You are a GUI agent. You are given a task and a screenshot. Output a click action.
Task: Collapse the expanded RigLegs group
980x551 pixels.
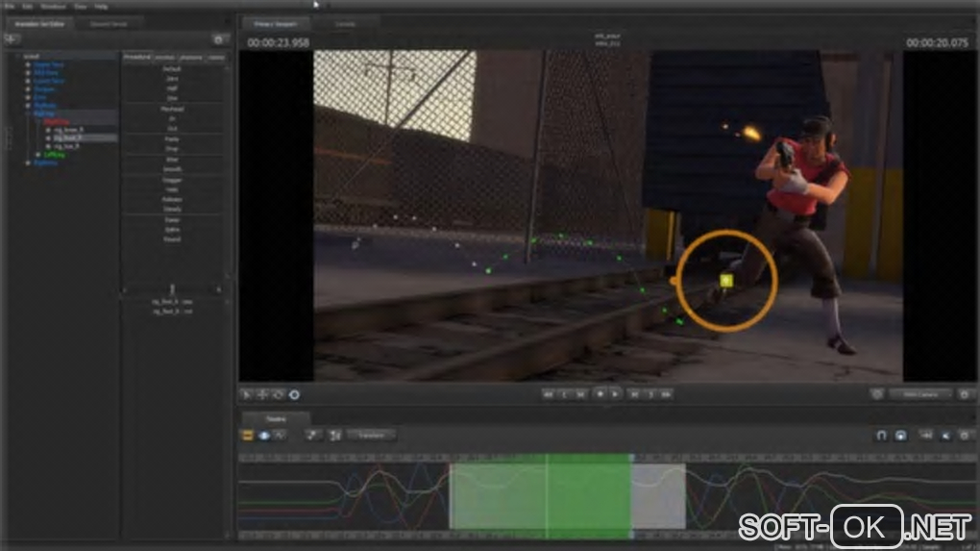coord(28,113)
